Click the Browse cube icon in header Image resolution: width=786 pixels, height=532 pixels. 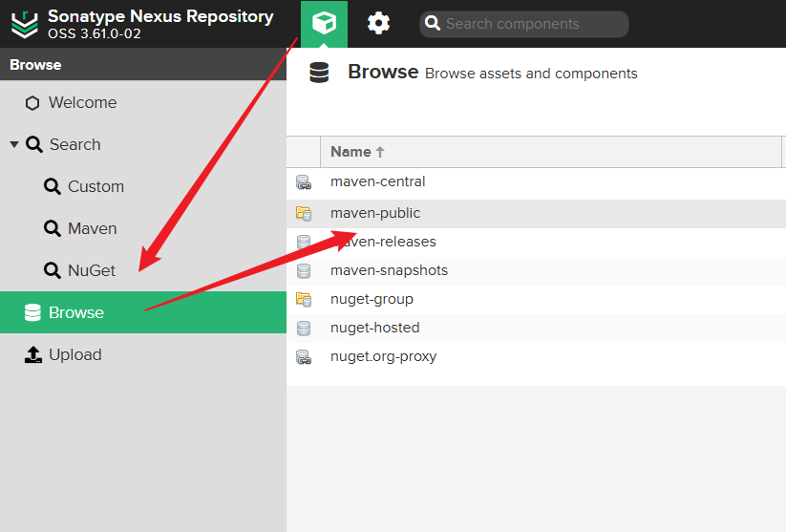[x=324, y=23]
